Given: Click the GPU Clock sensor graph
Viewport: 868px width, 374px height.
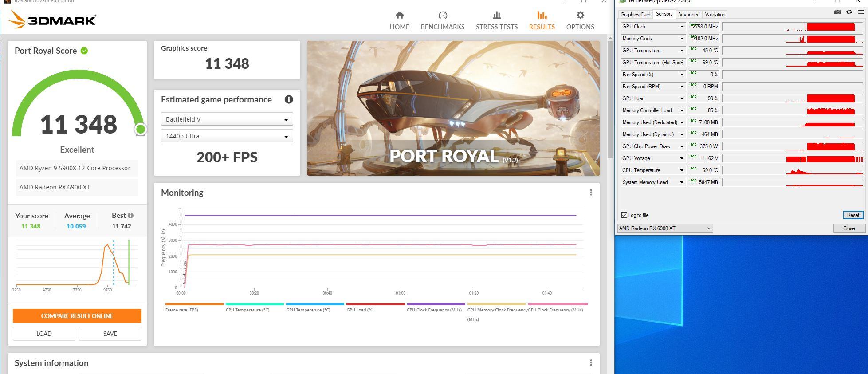Looking at the screenshot, I should (x=793, y=27).
